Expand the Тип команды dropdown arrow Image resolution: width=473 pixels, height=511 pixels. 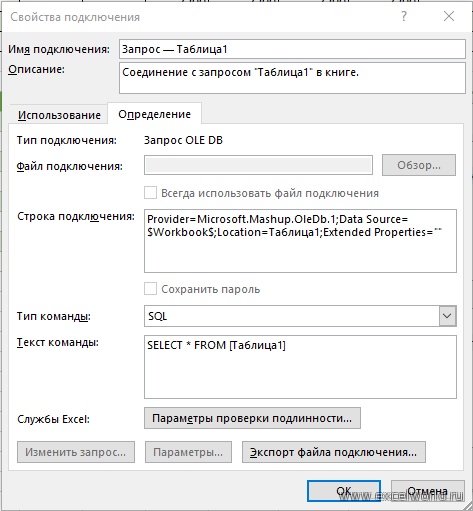[x=447, y=316]
